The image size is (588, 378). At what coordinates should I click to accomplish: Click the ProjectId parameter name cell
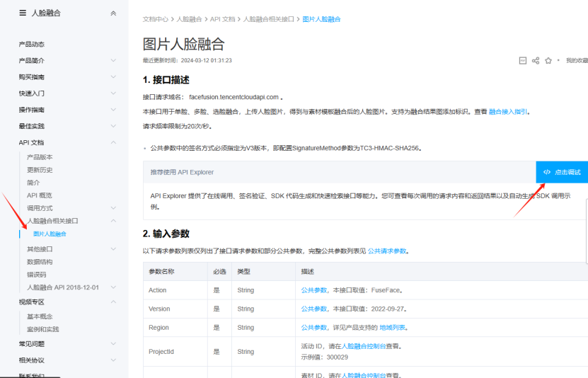point(175,352)
